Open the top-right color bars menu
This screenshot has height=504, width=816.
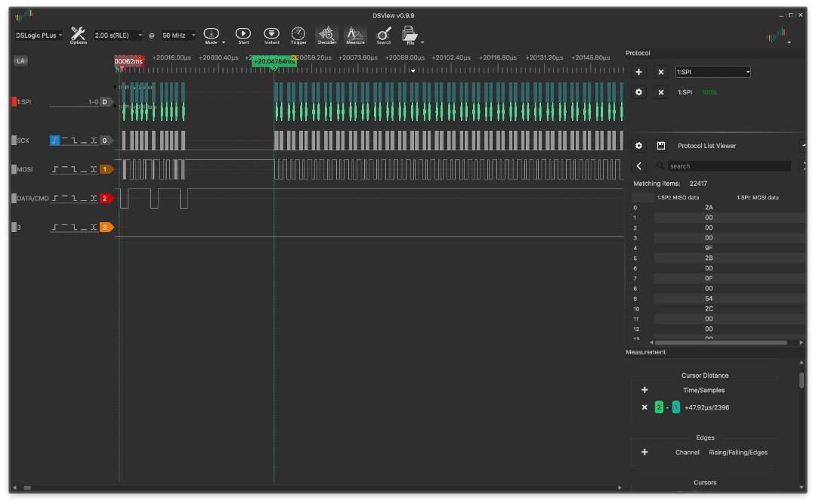tap(779, 36)
